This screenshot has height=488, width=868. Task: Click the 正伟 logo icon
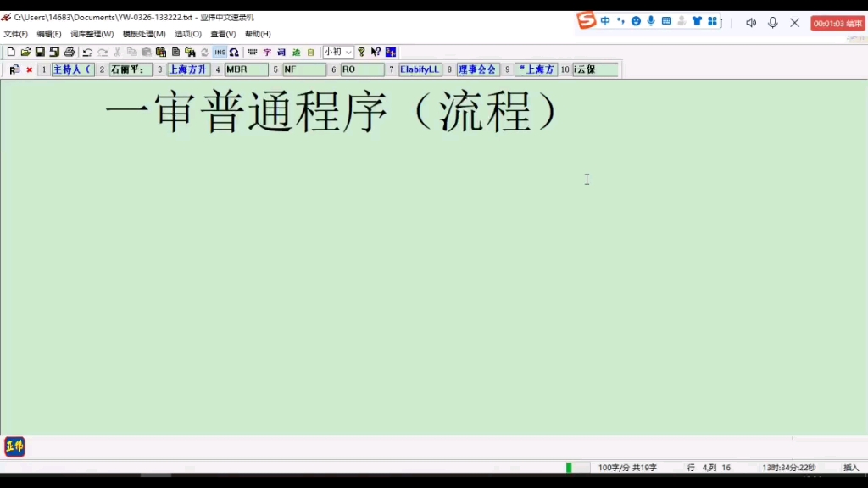coord(14,446)
